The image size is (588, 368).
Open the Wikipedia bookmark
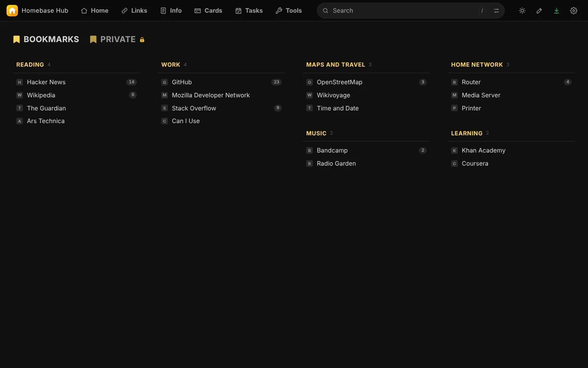pos(77,95)
